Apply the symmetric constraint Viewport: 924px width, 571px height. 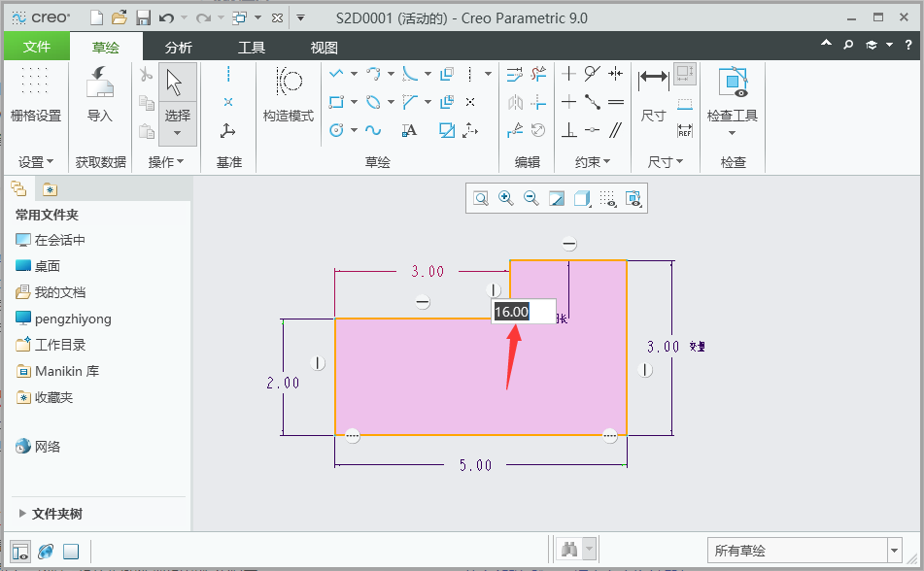coord(616,74)
